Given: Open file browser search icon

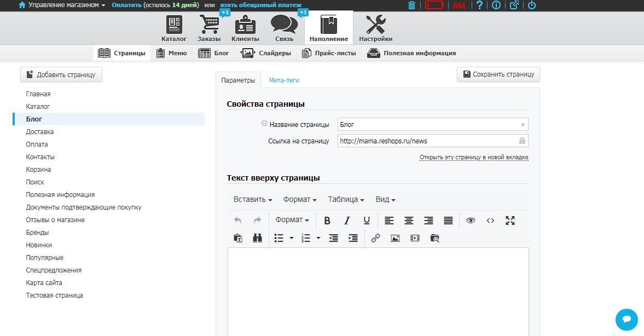Looking at the screenshot, I should coord(434,238).
